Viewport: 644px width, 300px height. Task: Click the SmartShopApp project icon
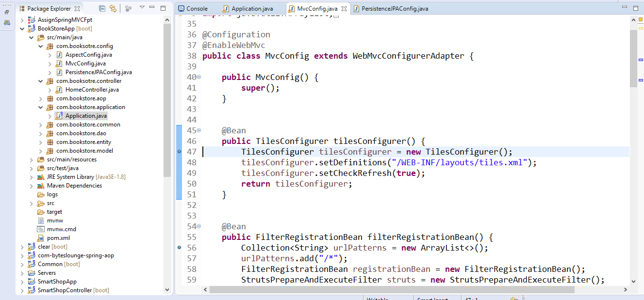click(32, 282)
